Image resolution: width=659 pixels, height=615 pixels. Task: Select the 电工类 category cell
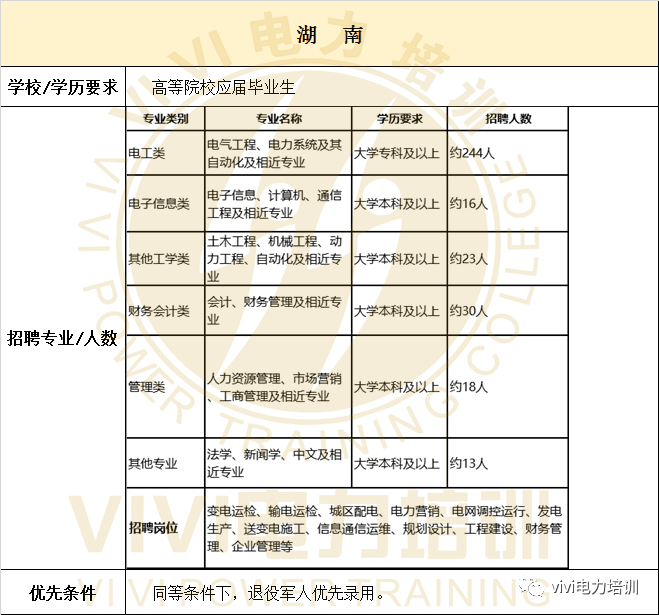[166, 153]
